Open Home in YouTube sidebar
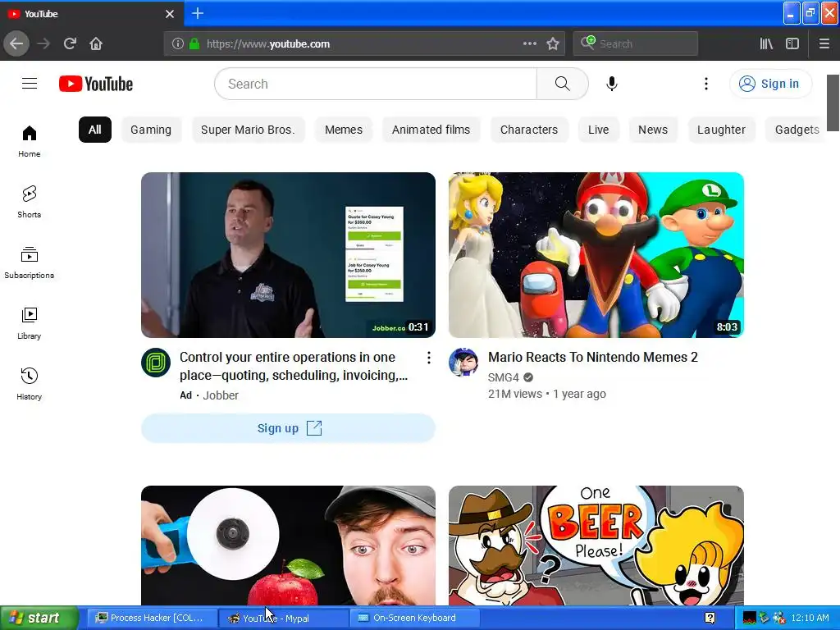Viewport: 840px width, 630px height. coord(30,141)
